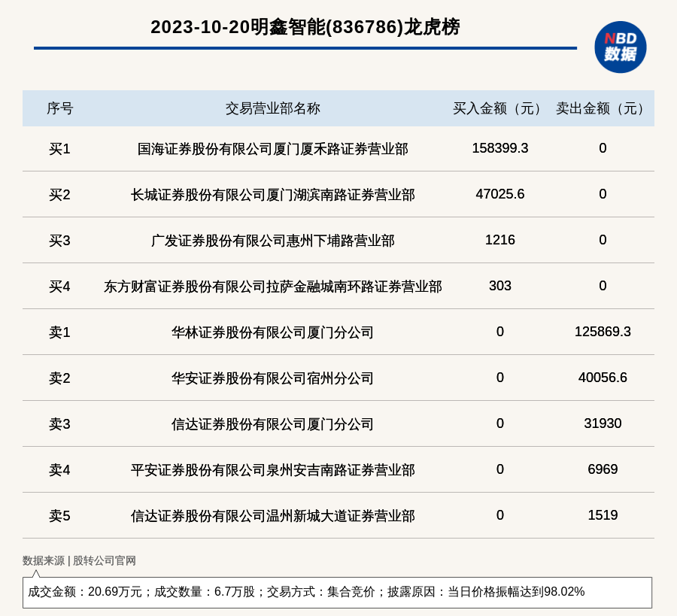Select the 买3 row label

click(x=59, y=241)
